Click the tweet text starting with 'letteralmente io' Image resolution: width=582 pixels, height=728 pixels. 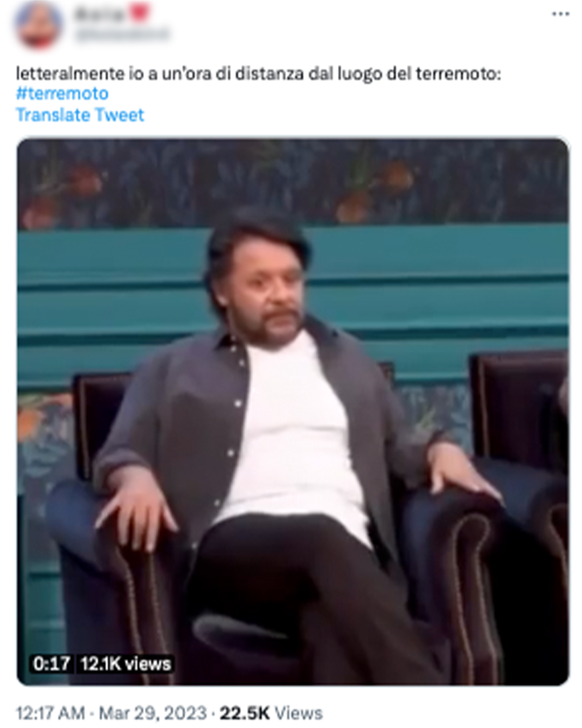(258, 73)
